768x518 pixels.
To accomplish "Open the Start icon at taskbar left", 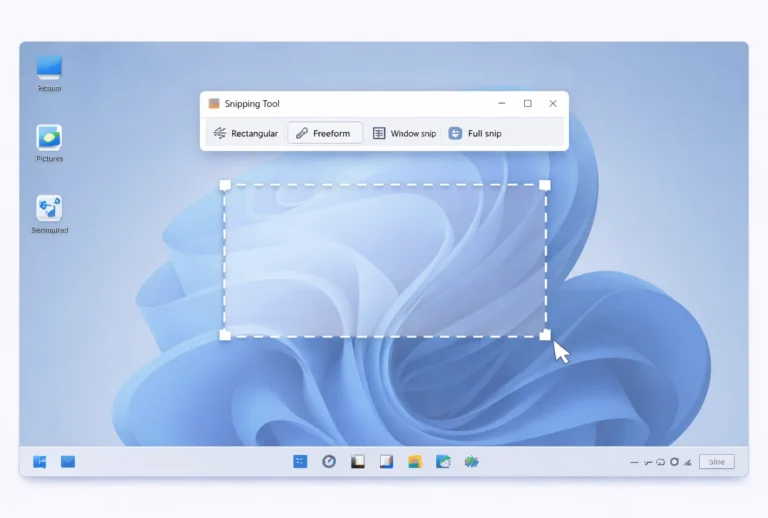I will tap(40, 462).
